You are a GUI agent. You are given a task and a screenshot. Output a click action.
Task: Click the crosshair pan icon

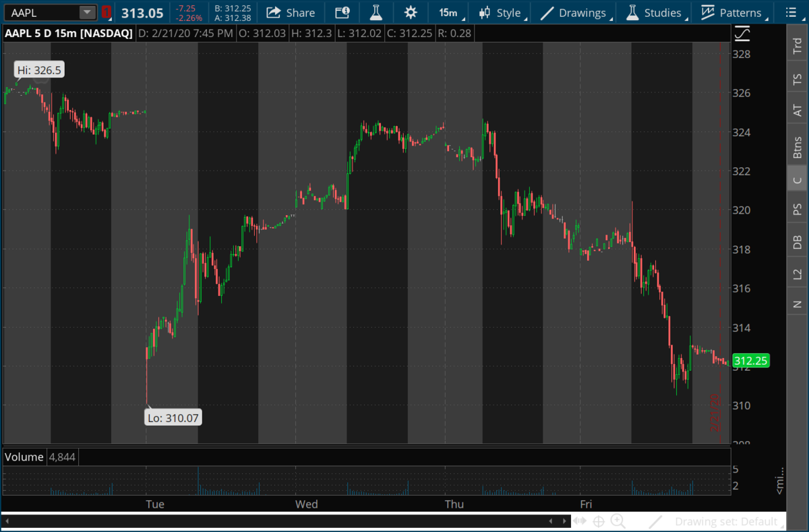598,521
